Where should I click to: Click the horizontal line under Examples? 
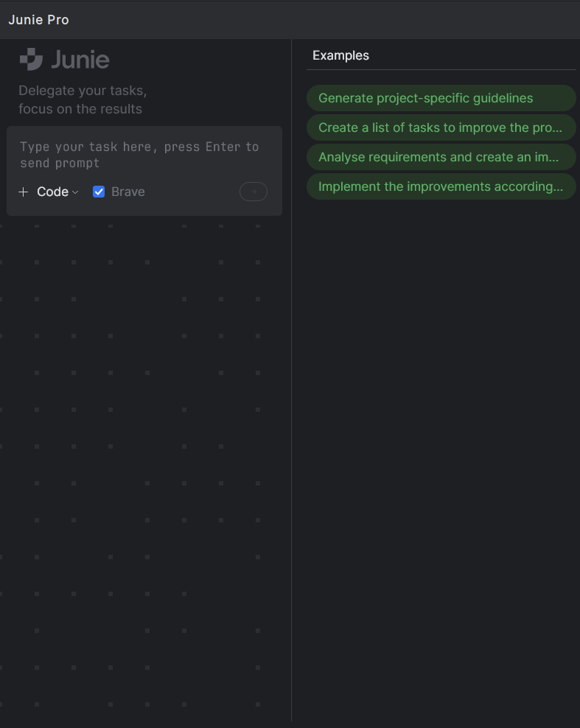[441, 70]
